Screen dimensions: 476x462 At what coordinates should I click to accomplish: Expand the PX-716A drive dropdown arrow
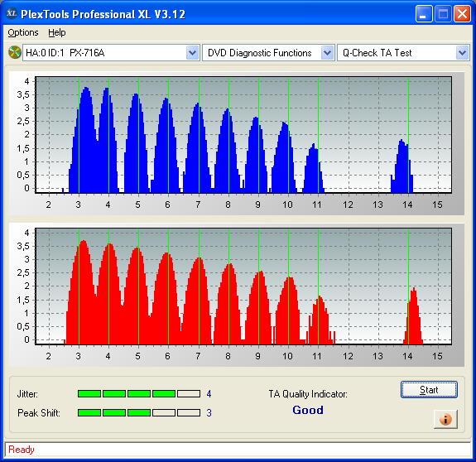192,53
